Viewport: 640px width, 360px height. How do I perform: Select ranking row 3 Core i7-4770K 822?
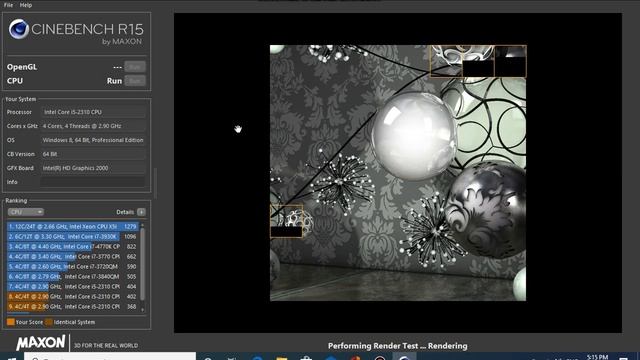tap(73, 247)
